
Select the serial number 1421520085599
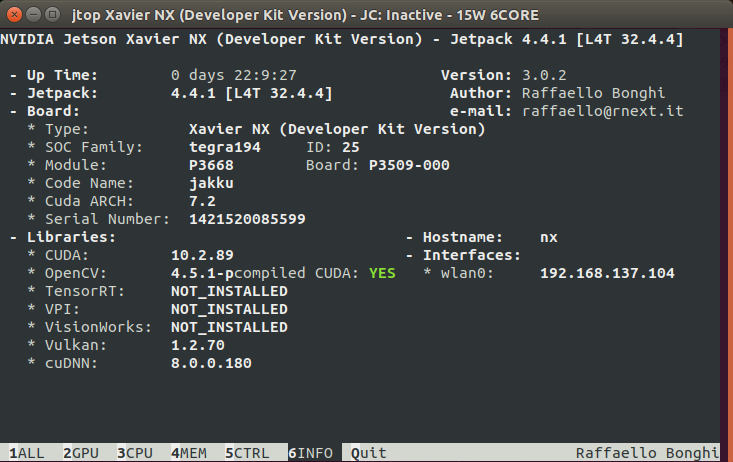[247, 219]
